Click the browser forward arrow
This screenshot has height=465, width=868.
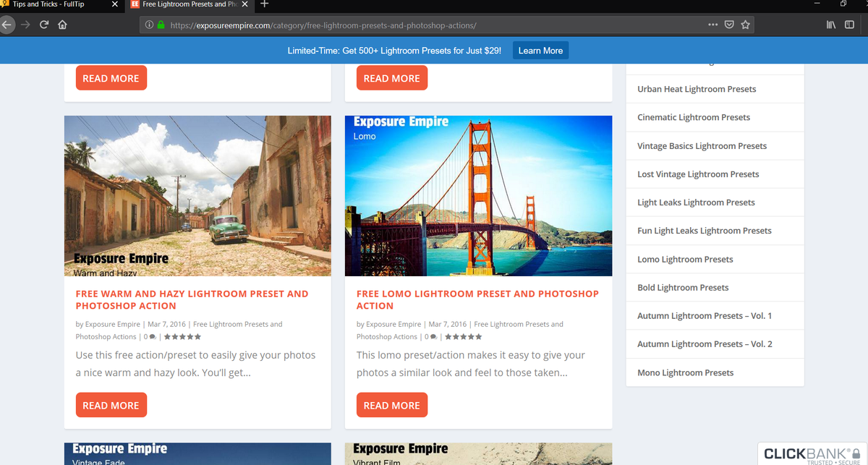click(25, 25)
